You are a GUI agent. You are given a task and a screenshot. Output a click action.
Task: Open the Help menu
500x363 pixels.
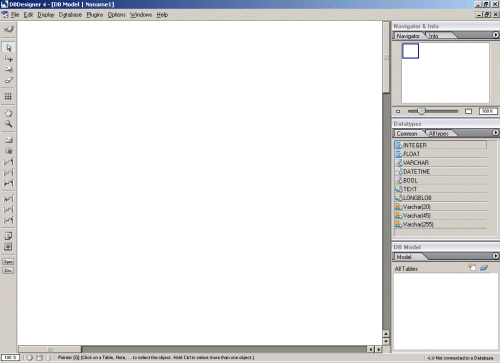click(x=162, y=15)
